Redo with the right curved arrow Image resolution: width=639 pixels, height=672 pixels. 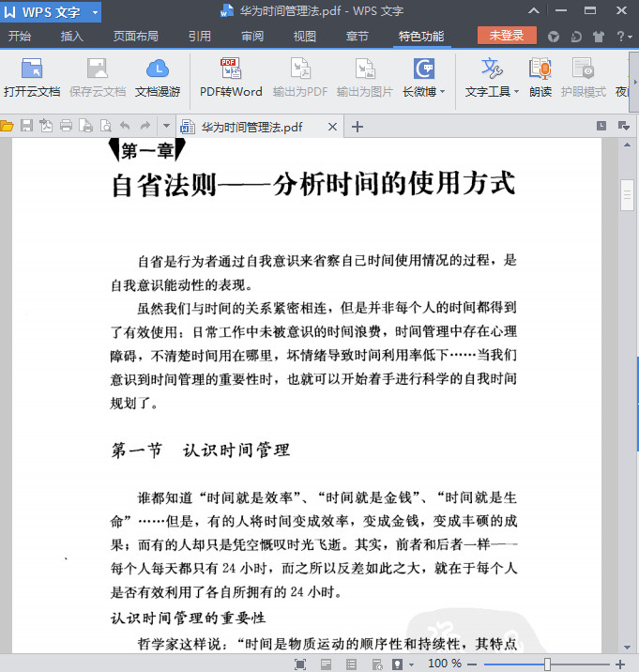[x=145, y=126]
